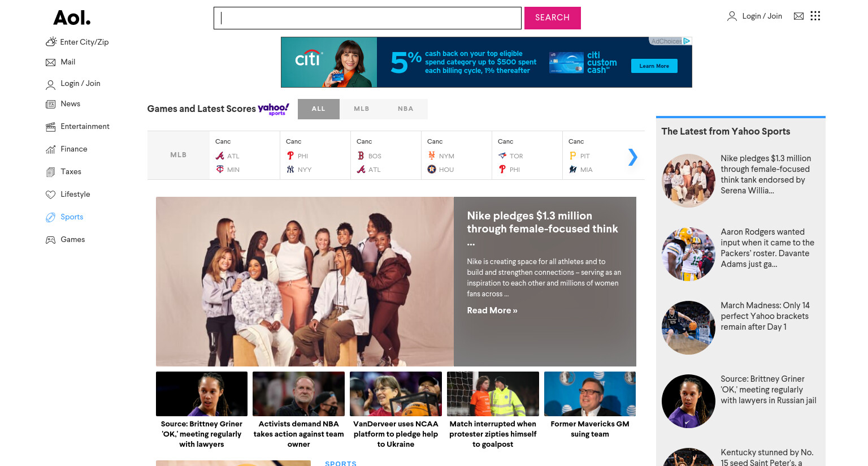Open the apps grid icon in header
The image size is (868, 466).
(815, 16)
